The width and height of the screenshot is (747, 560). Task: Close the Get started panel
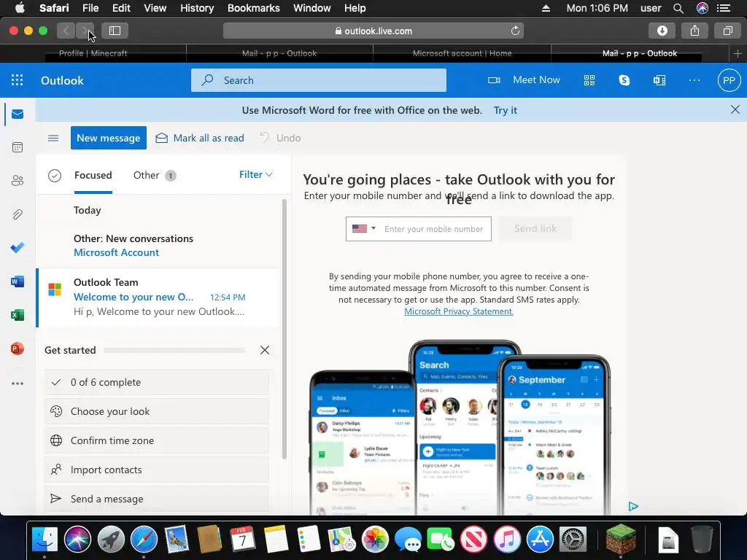pos(265,350)
